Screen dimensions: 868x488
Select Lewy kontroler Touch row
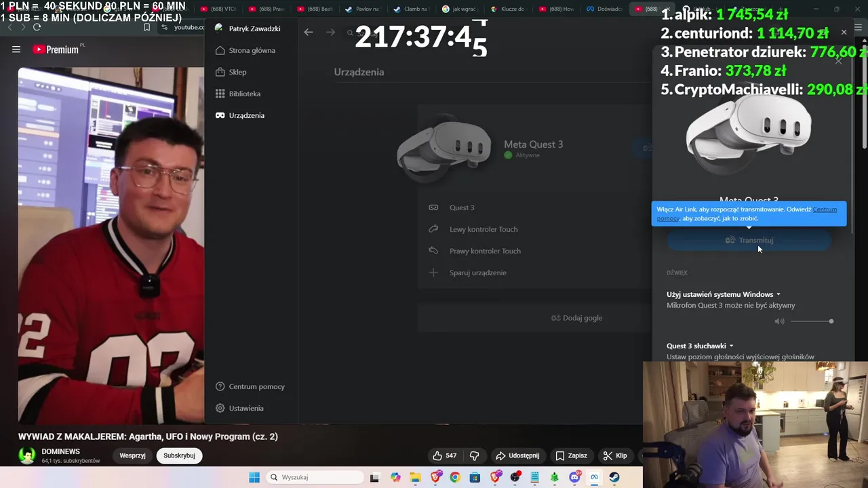pyautogui.click(x=534, y=229)
